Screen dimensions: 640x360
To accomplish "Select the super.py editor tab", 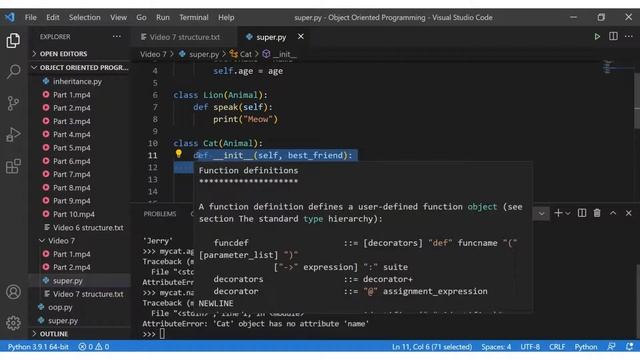I will [x=271, y=37].
